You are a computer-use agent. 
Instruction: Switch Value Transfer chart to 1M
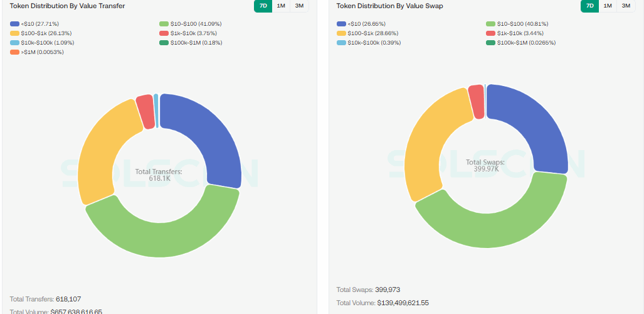[282, 6]
